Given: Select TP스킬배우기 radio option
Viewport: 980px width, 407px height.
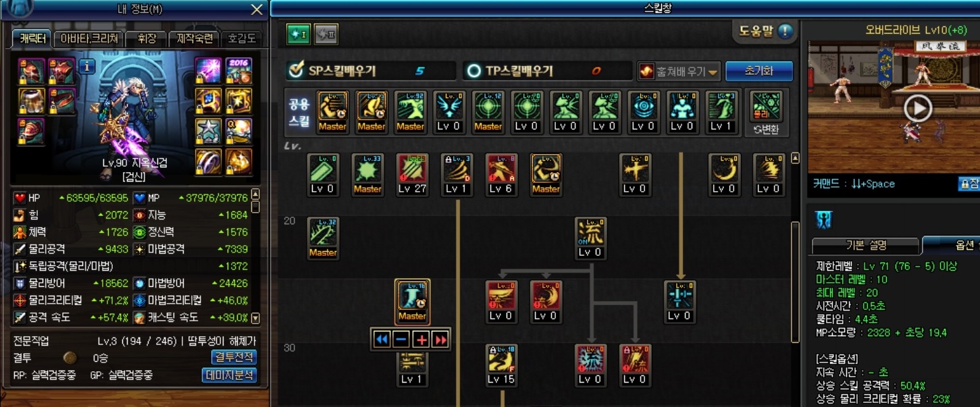Looking at the screenshot, I should [x=474, y=71].
